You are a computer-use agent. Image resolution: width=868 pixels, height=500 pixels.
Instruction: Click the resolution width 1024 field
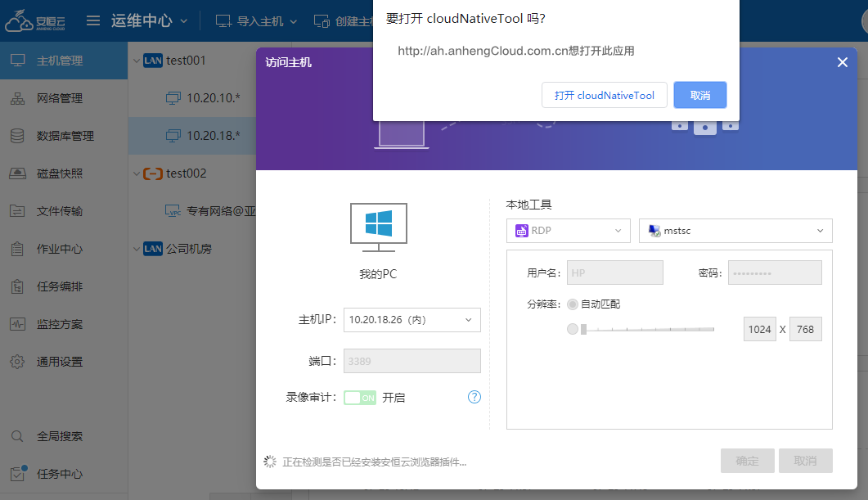click(759, 329)
